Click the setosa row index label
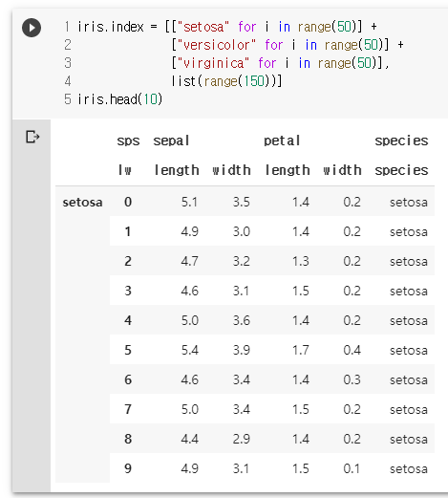 (x=82, y=203)
